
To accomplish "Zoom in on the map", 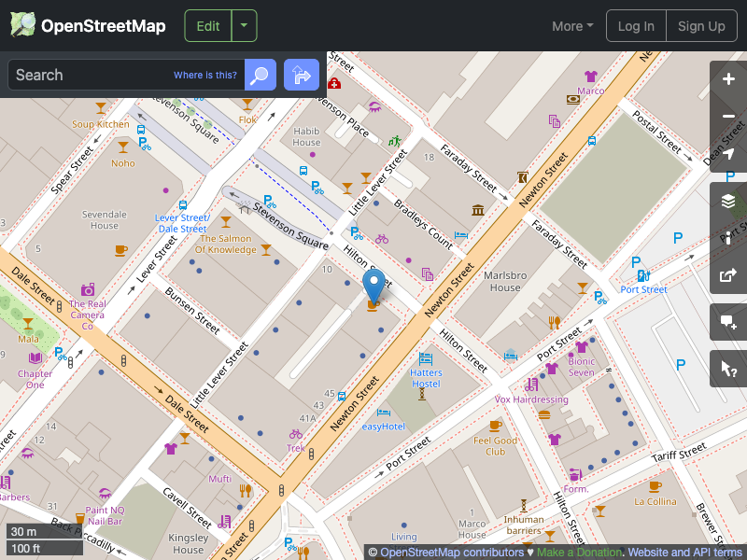I will 728,80.
